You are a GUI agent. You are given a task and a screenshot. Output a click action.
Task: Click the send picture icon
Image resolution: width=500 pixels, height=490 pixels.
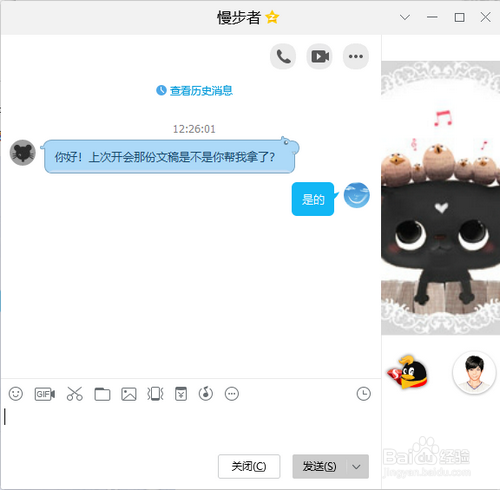(129, 394)
